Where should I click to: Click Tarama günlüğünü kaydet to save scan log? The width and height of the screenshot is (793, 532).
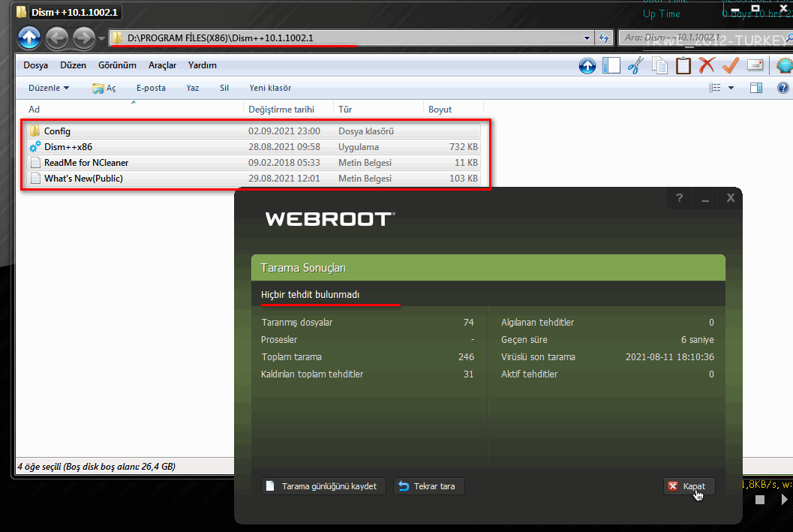pos(323,486)
